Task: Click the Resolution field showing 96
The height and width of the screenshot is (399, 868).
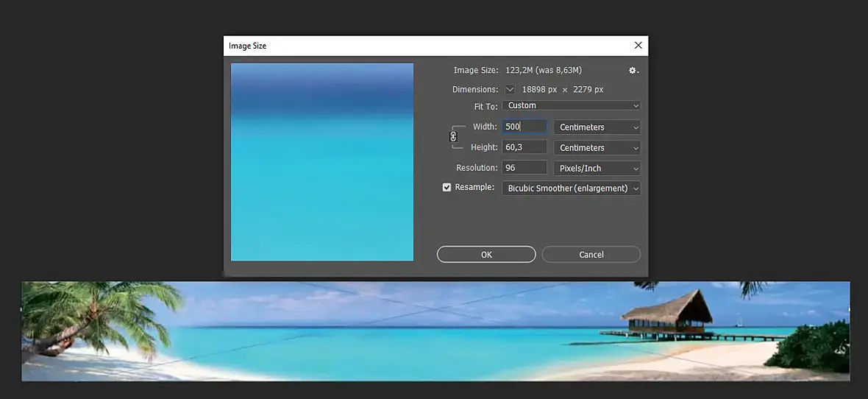Action: coord(524,168)
